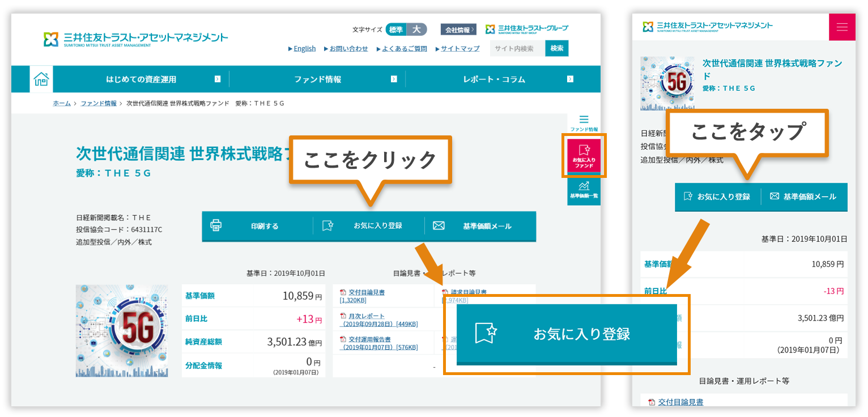
Task: Click the 愛称：THE 5G desktop subtitle
Action: click(114, 173)
